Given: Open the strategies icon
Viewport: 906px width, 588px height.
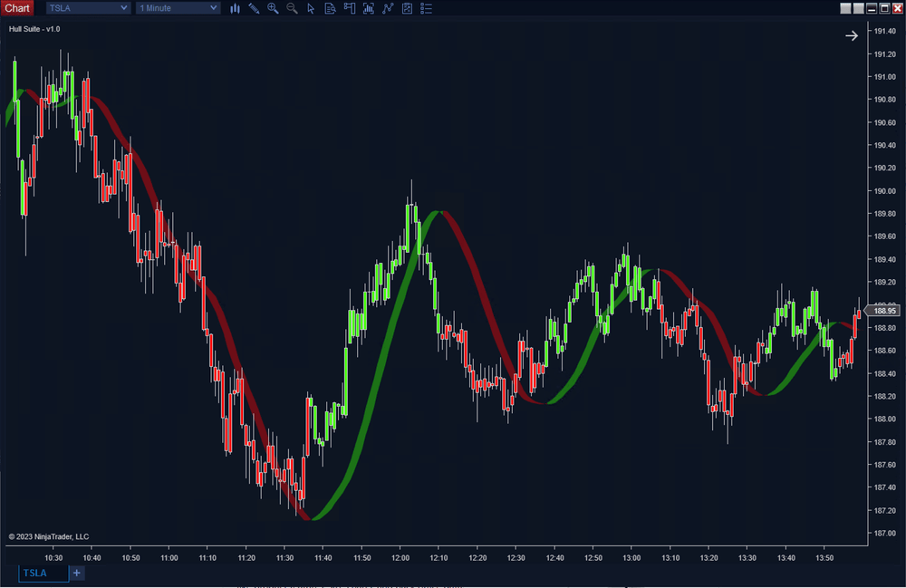Looking at the screenshot, I should (407, 8).
